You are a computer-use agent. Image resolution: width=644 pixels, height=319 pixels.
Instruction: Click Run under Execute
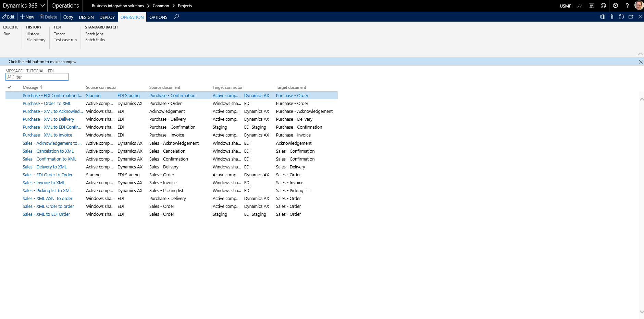coord(7,34)
